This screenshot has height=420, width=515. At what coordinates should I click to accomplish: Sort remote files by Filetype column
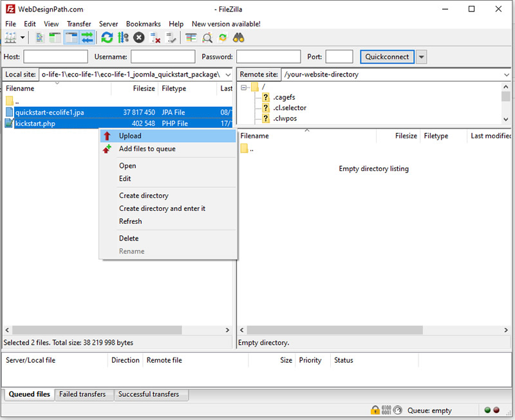444,136
